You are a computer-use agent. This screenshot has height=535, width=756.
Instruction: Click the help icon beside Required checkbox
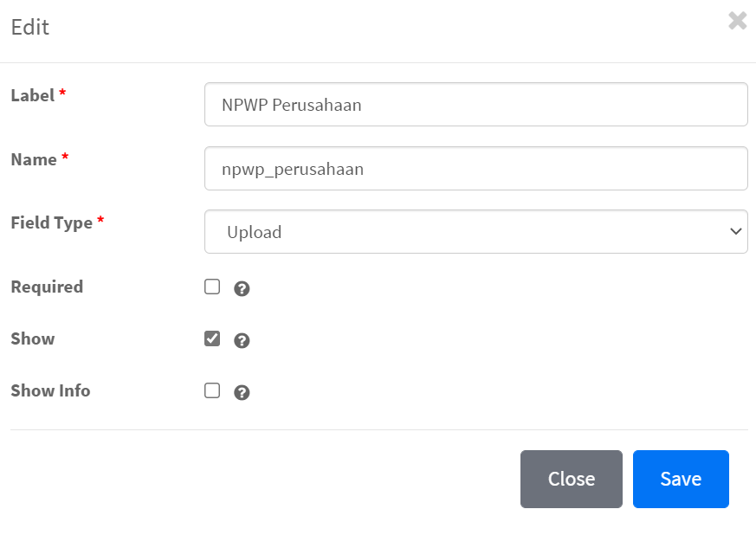[x=242, y=288]
